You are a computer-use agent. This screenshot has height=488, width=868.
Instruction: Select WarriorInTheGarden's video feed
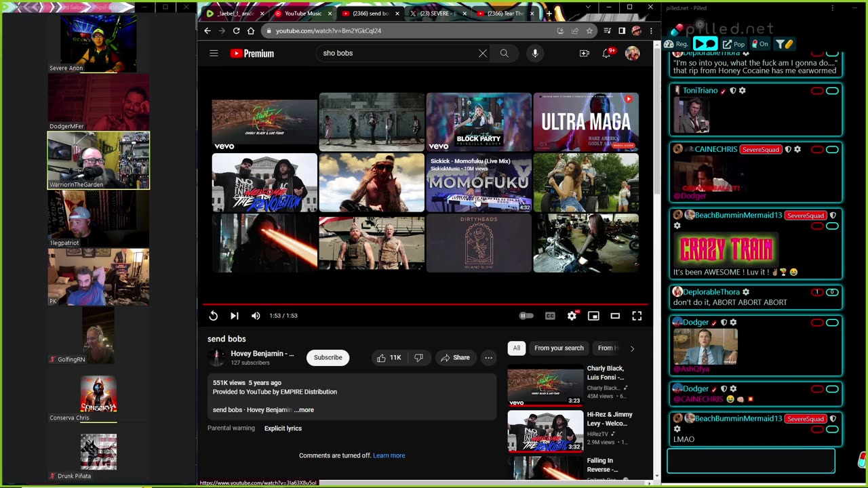tap(98, 160)
